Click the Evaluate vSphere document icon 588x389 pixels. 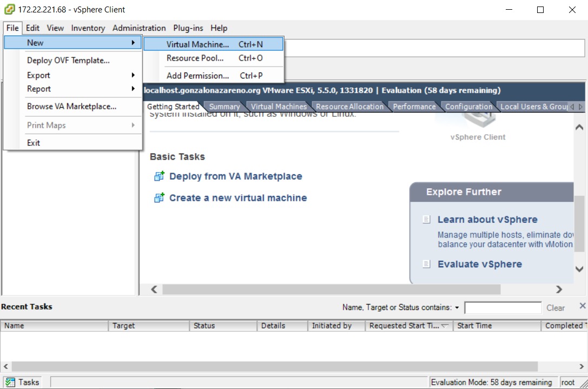(x=427, y=264)
